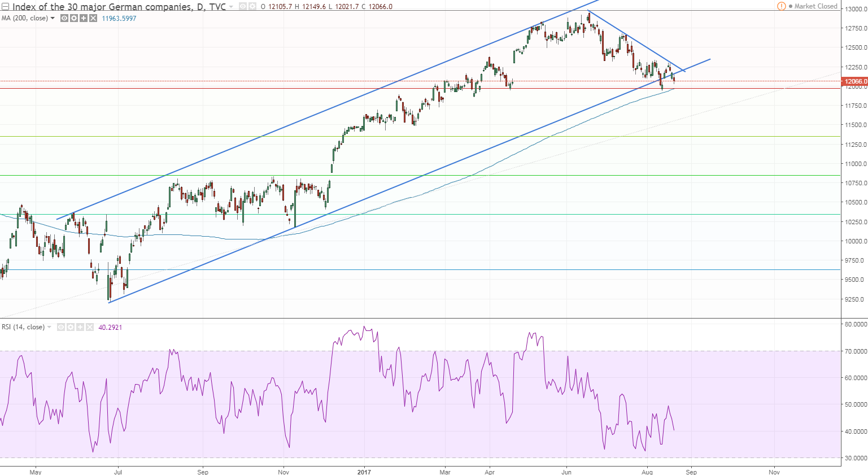Hide the RSI indicator with eye icon
Screen dimensions: 868x475
coord(61,327)
